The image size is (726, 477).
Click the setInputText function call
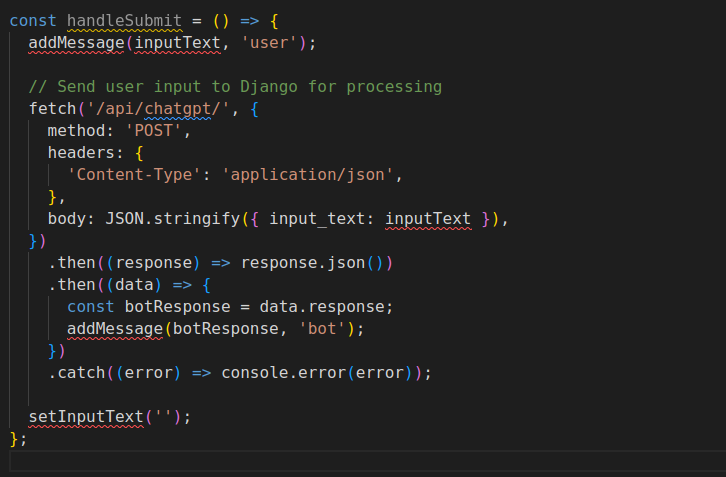point(86,415)
